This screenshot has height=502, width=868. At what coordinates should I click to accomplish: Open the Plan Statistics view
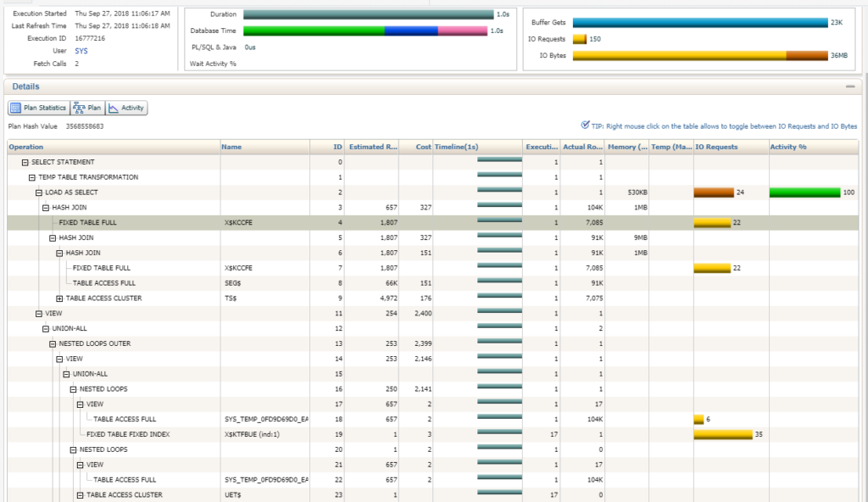(x=38, y=108)
